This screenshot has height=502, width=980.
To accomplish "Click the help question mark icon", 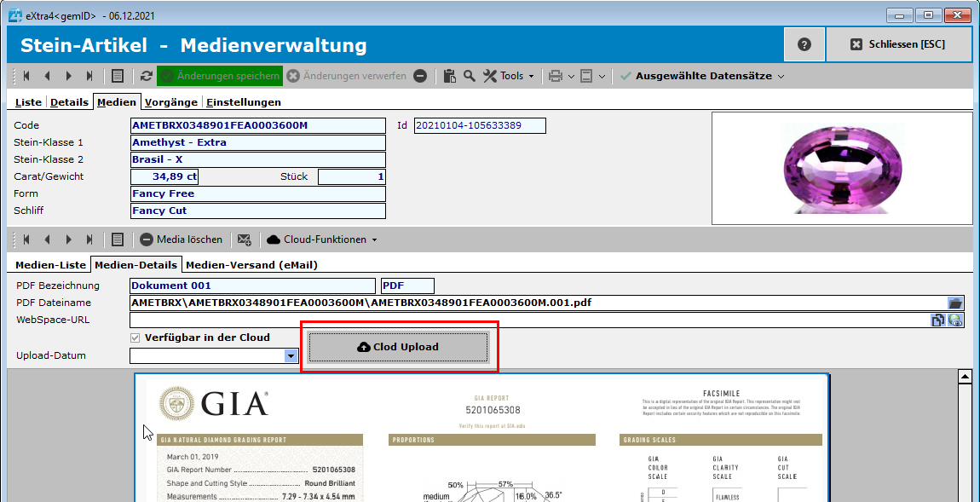I will click(x=804, y=44).
